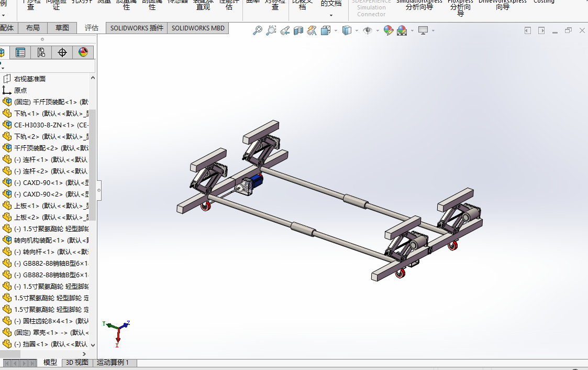588x370 pixels.
Task: Open the DimXpertManager crosshair tab icon
Action: (62, 52)
